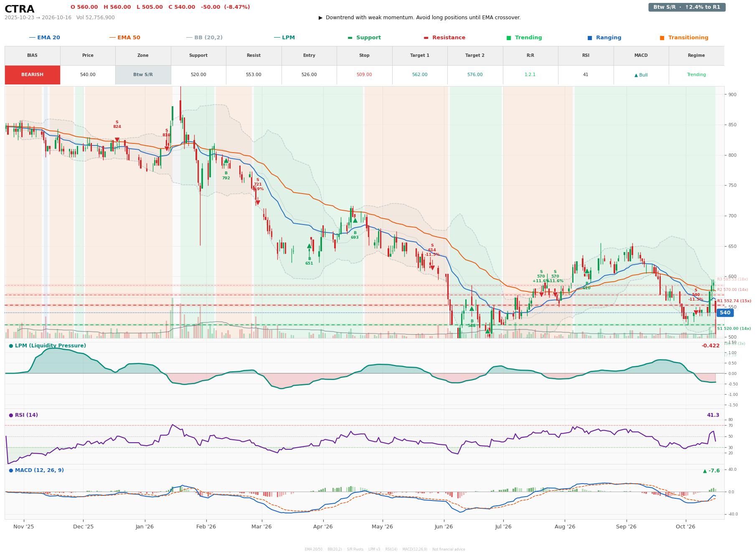Image resolution: width=756 pixels, height=556 pixels.
Task: Select the sell marker labeled S 721
Action: click(258, 203)
